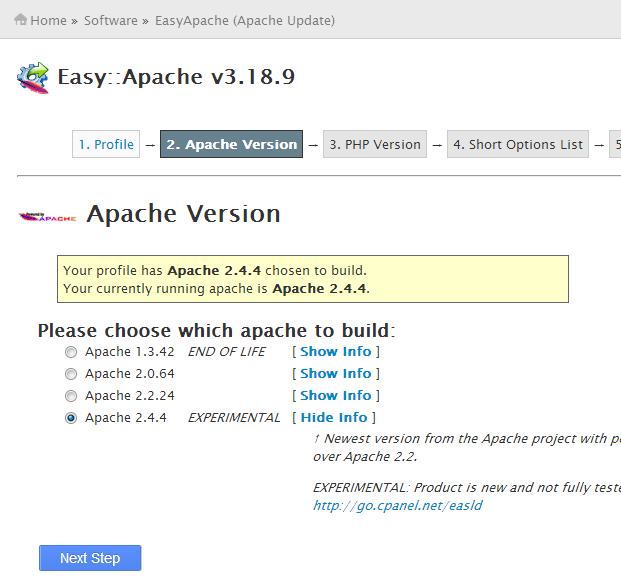
Task: Click 'Your currently running apache' line
Action: click(216, 288)
